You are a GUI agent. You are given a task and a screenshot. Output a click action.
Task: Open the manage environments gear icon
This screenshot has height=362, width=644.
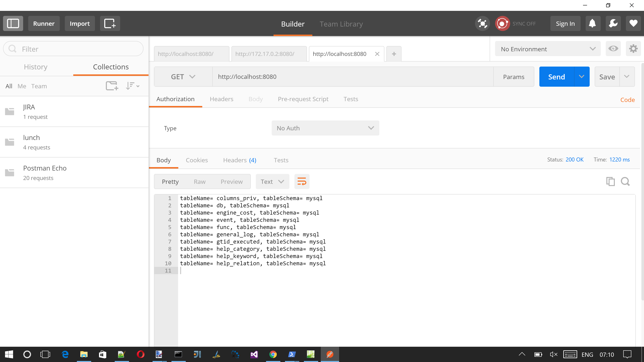[x=633, y=49]
